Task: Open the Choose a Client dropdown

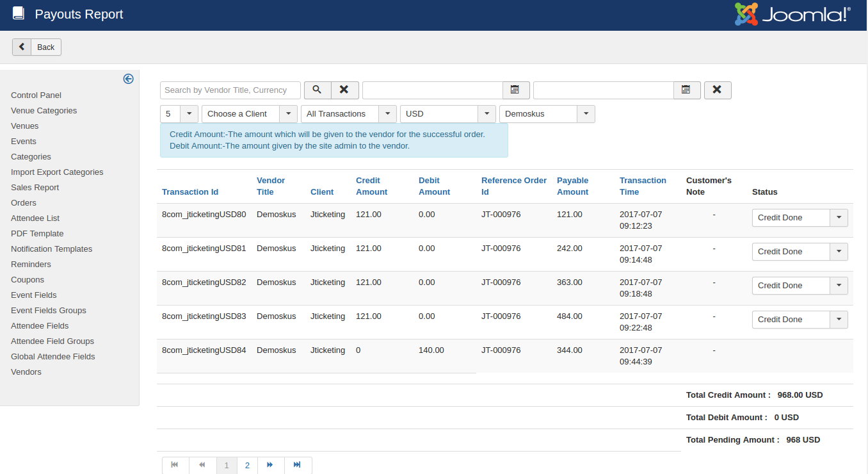Action: [249, 114]
